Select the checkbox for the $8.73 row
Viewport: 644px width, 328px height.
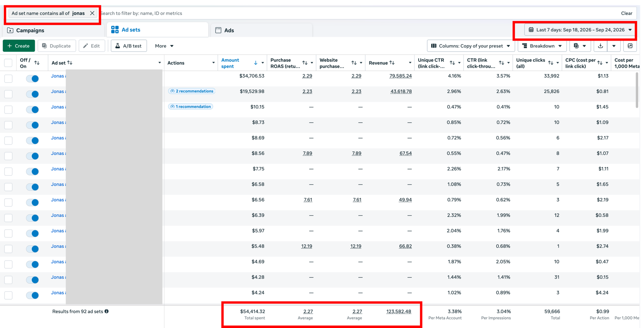(x=8, y=125)
